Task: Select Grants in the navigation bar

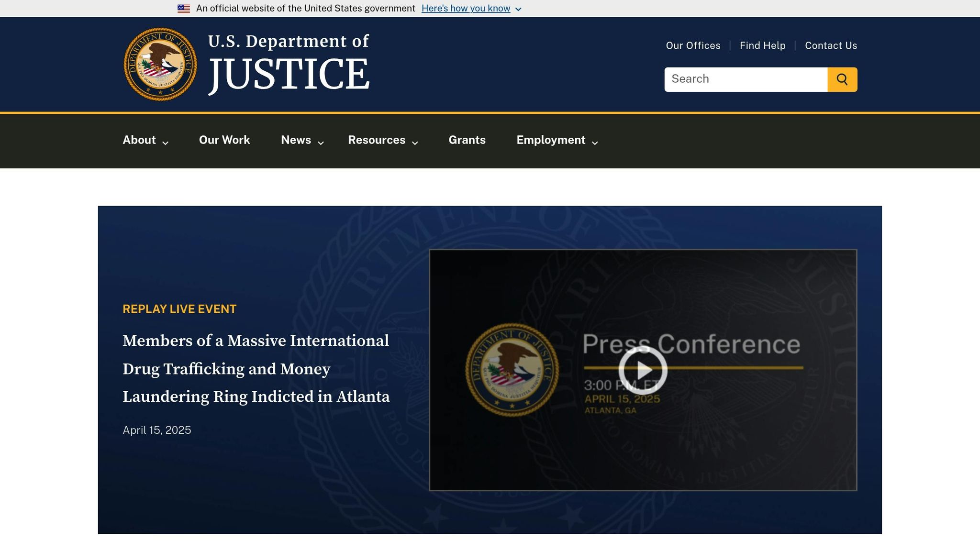Action: coord(467,140)
